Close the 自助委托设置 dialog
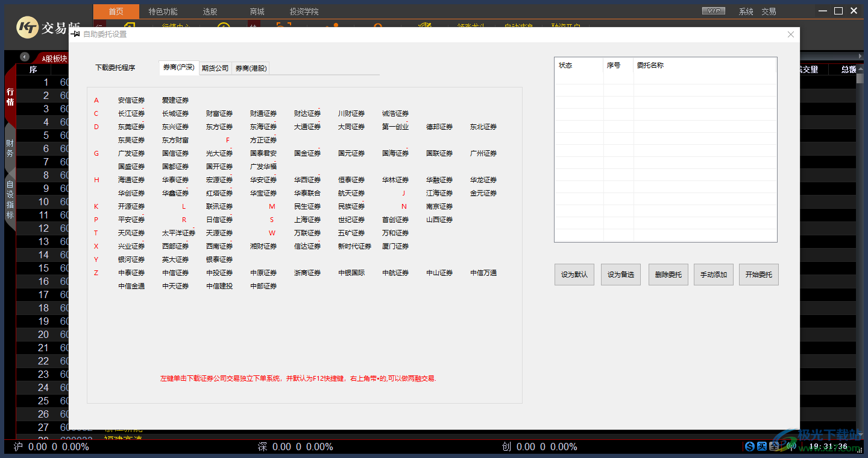 (791, 34)
